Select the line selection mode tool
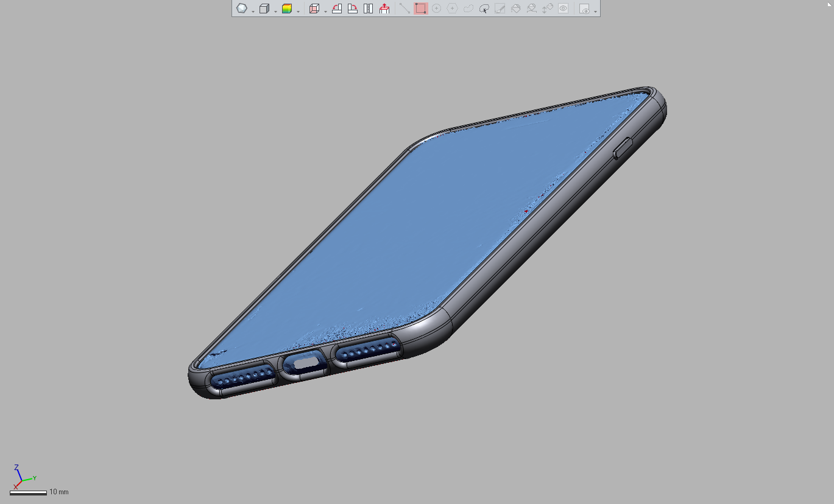 point(405,9)
